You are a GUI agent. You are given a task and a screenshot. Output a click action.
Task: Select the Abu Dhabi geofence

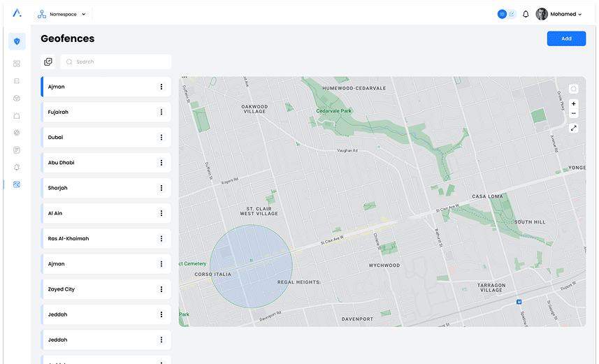tap(98, 163)
